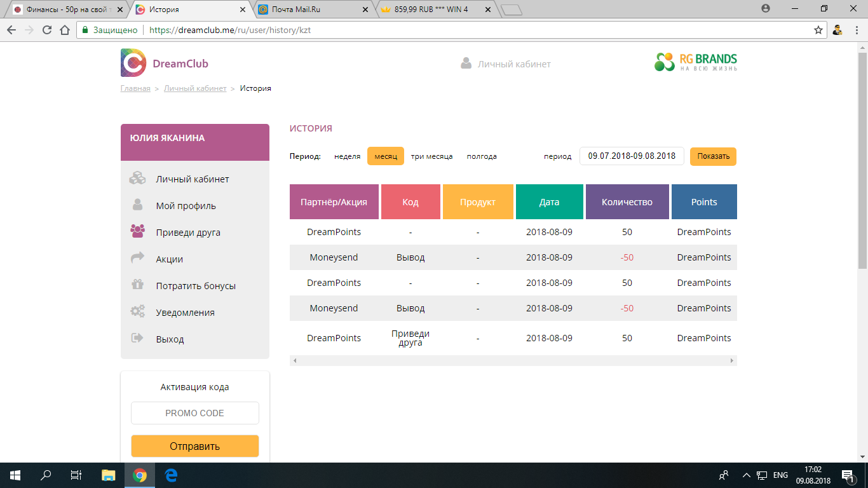Switch to the Финансы browser tab

click(x=67, y=10)
